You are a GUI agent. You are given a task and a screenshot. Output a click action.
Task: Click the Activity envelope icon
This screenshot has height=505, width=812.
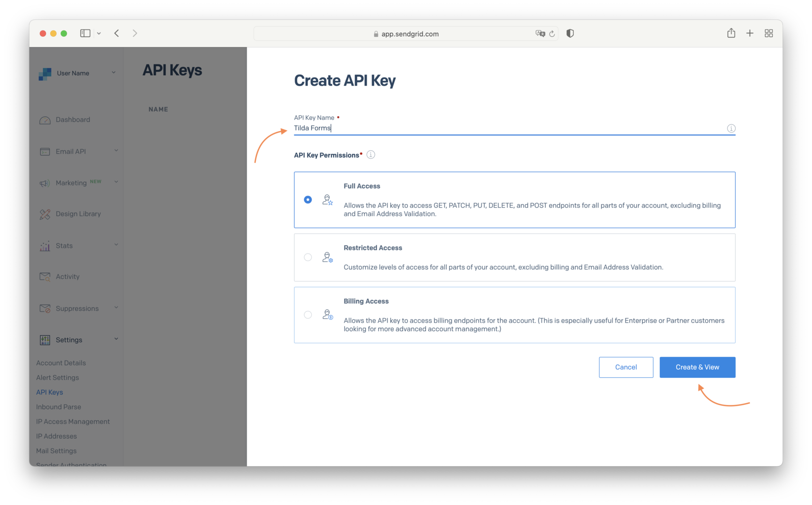[x=45, y=277]
